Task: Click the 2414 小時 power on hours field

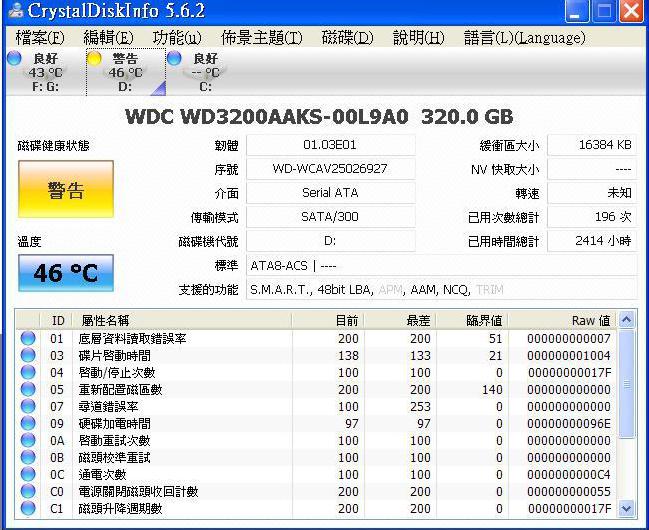Action: pyautogui.click(x=592, y=241)
